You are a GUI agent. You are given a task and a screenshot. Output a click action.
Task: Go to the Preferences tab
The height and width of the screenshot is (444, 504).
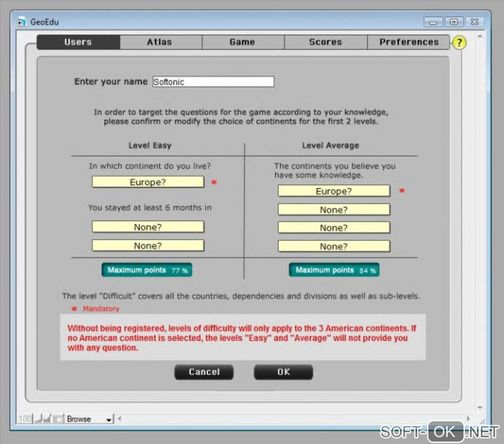tap(409, 42)
